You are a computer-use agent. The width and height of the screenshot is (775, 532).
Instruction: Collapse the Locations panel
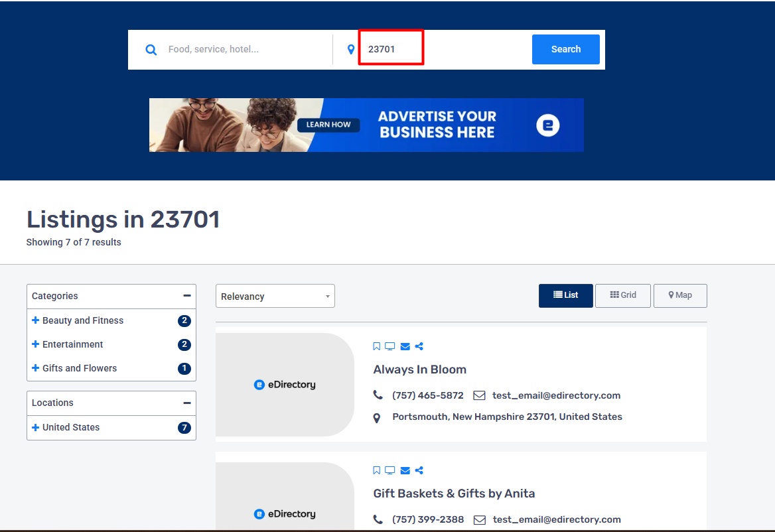pos(187,403)
